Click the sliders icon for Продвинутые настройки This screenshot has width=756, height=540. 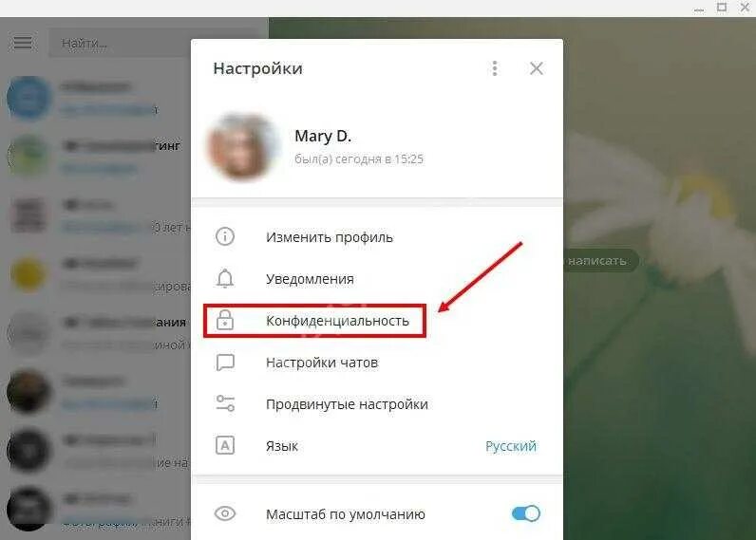[x=225, y=403]
